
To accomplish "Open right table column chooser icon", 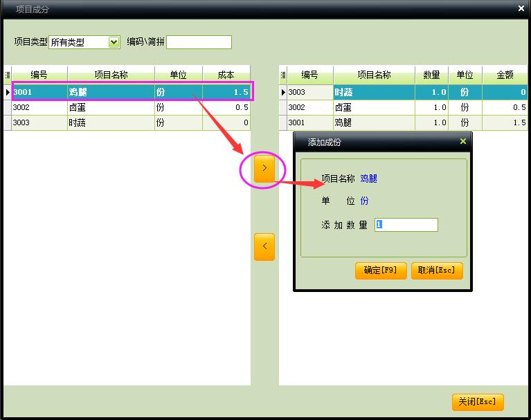I will [283, 75].
